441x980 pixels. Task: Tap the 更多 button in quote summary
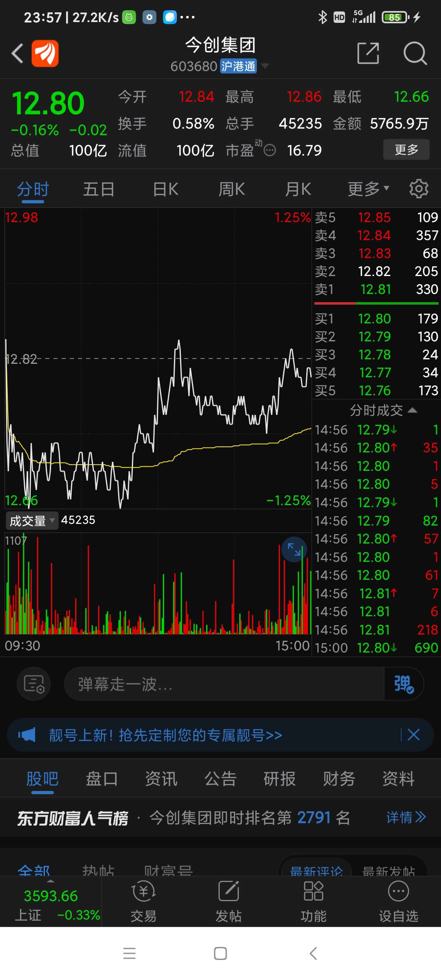pos(406,149)
